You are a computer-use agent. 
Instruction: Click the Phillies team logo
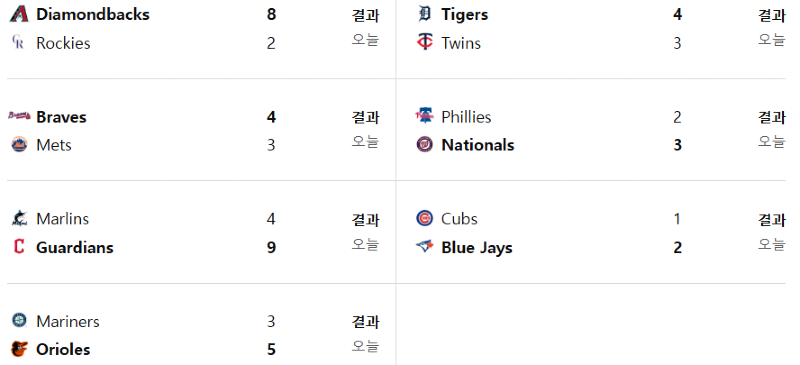[424, 116]
